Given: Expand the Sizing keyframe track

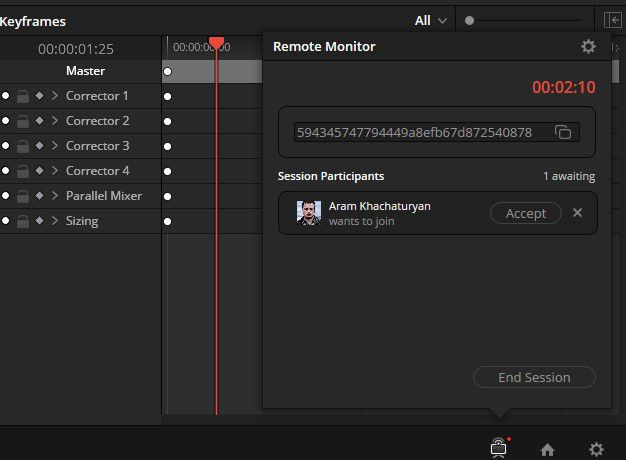Looking at the screenshot, I should pyautogui.click(x=55, y=221).
